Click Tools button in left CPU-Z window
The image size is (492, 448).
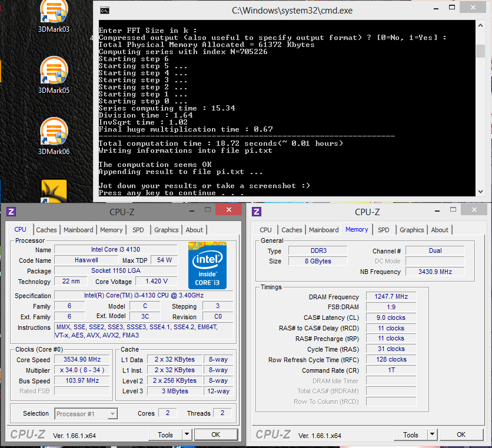pos(165,434)
